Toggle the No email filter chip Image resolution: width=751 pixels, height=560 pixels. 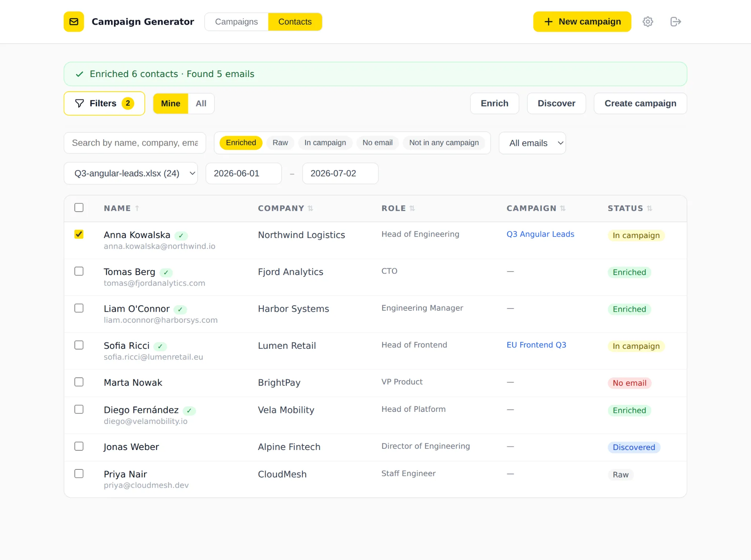pyautogui.click(x=377, y=143)
